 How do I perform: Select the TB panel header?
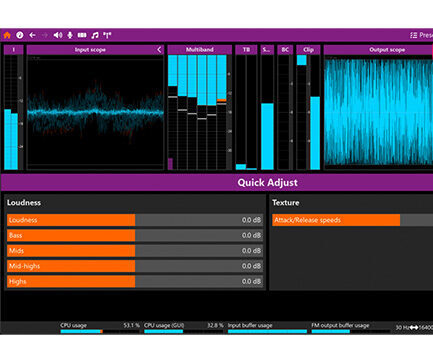(246, 50)
